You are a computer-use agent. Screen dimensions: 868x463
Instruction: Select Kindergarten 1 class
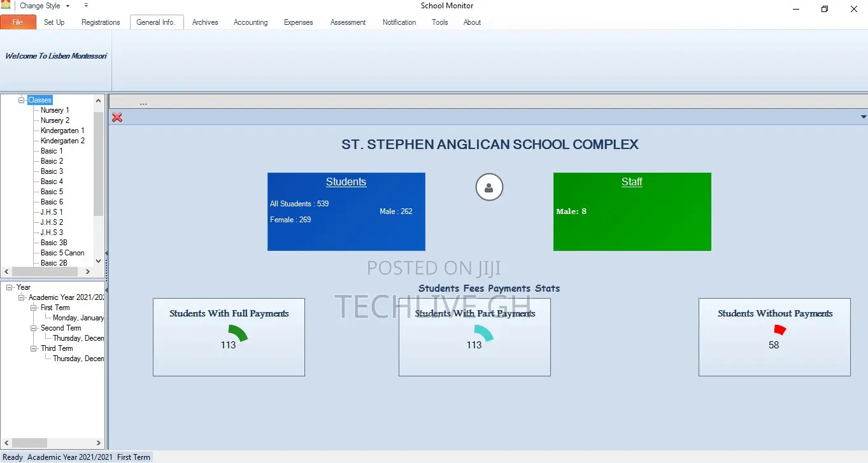[x=62, y=131]
